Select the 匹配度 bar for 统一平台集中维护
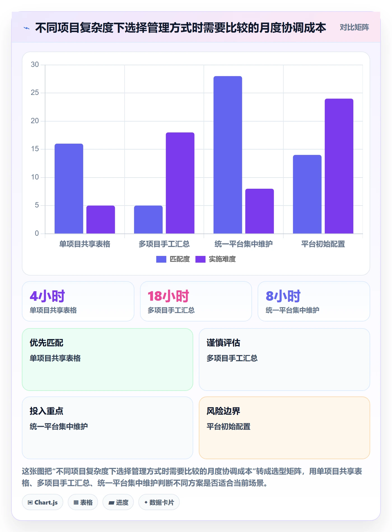 [x=228, y=155]
